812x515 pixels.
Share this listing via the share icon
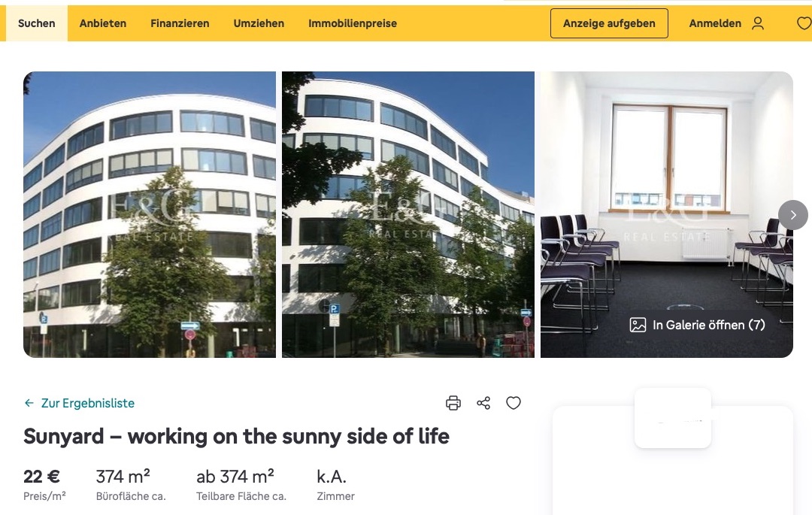click(483, 403)
